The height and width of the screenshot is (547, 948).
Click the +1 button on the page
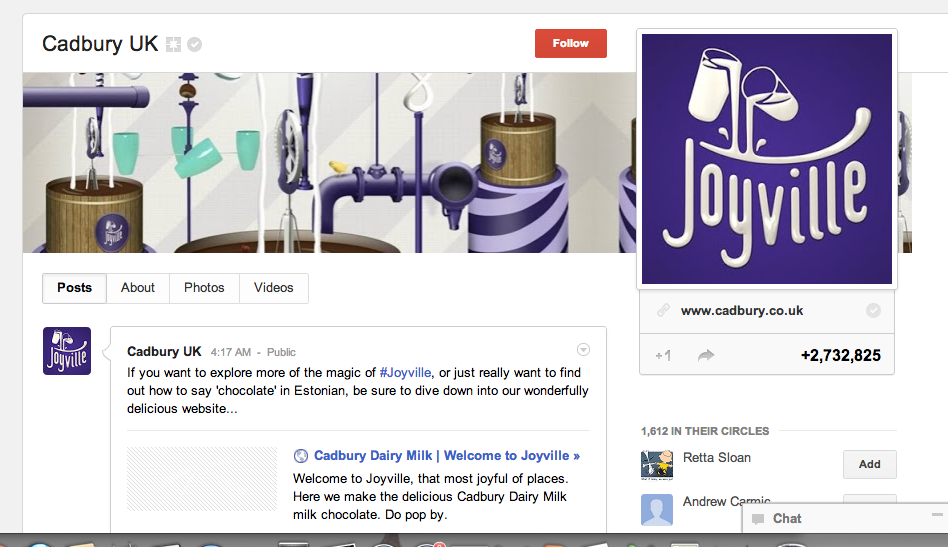[x=663, y=355]
